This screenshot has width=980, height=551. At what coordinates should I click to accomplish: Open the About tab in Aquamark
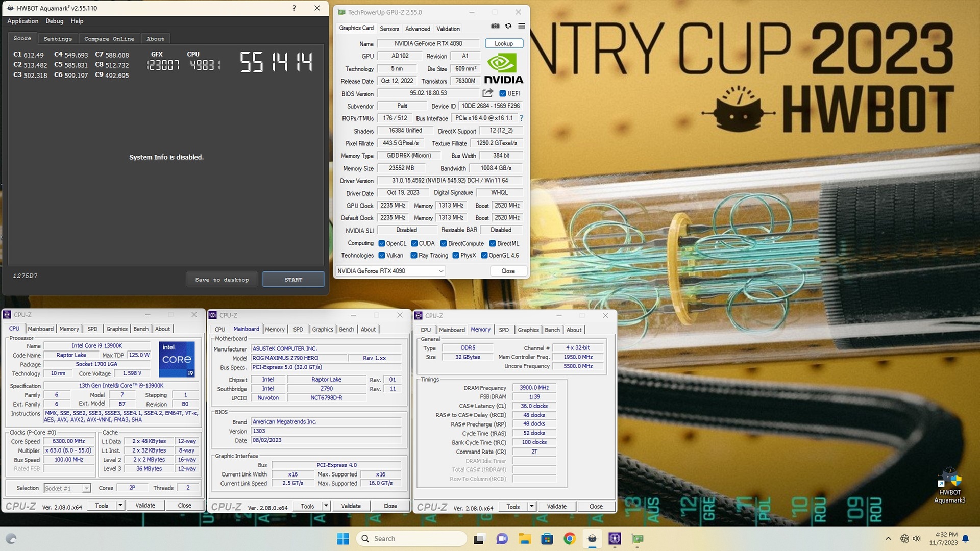coord(156,39)
